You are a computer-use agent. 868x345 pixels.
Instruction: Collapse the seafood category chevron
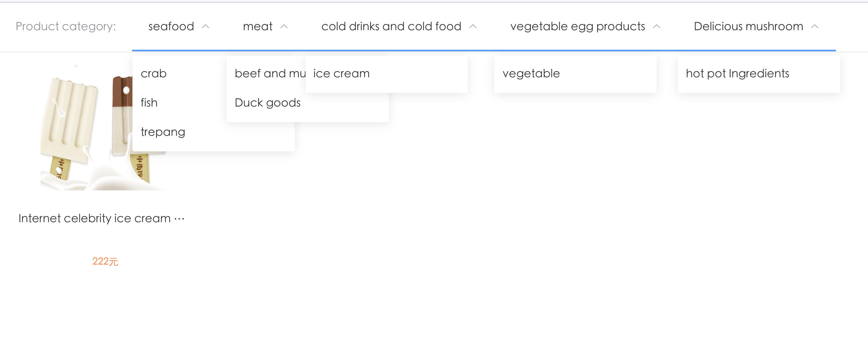pos(205,26)
